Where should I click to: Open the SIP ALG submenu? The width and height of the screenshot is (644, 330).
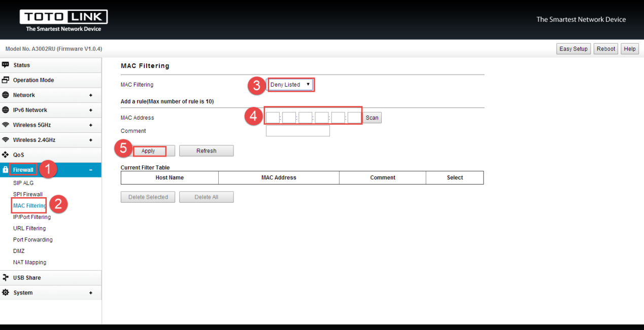(x=23, y=183)
